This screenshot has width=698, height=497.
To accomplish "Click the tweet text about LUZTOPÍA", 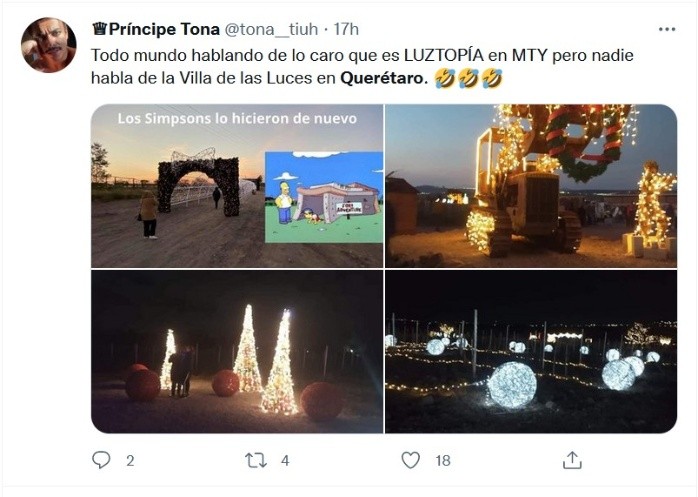I will point(362,66).
